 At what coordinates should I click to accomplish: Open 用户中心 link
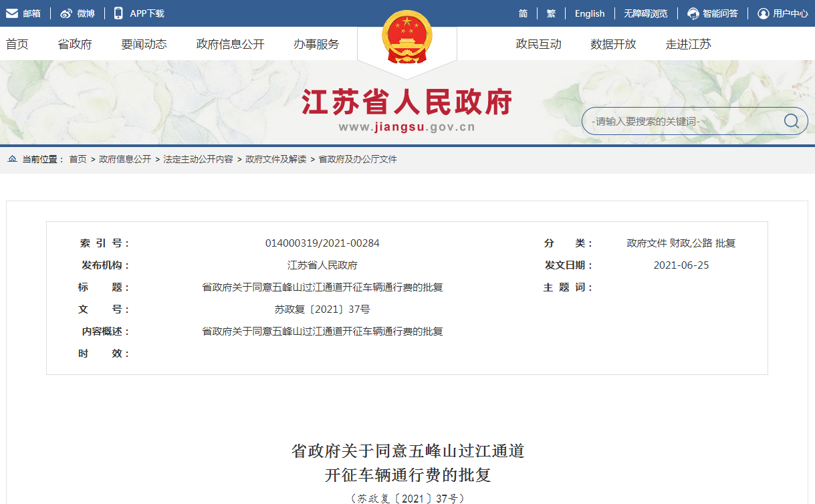(790, 13)
